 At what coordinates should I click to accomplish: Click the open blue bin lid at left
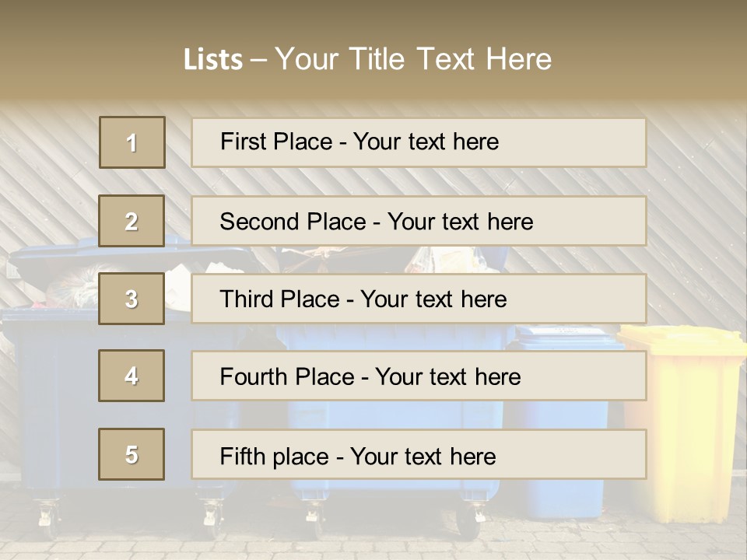(x=78, y=257)
